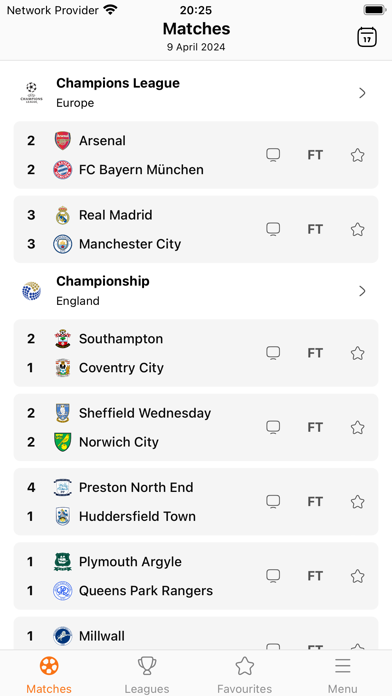The height and width of the screenshot is (696, 392).
Task: Tap the TV icon for Southampton match
Action: coord(273,353)
